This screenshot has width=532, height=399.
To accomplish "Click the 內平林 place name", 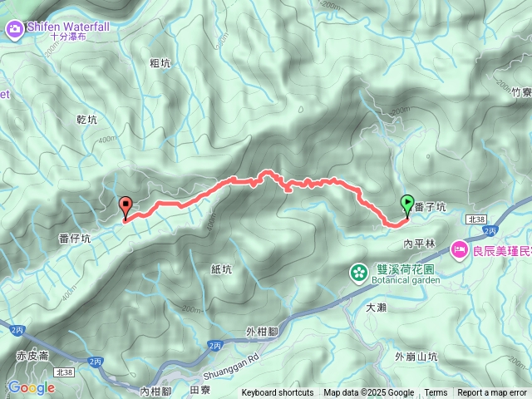I will pyautogui.click(x=419, y=244).
